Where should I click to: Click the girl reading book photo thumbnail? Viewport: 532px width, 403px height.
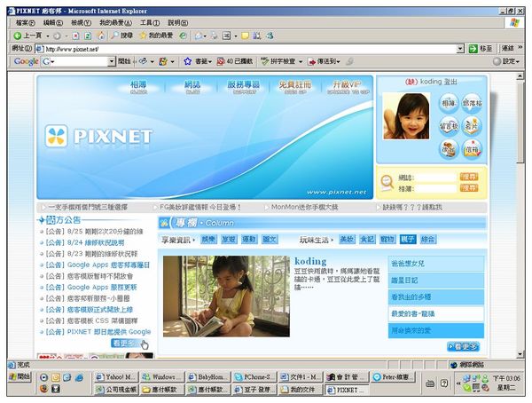point(226,296)
